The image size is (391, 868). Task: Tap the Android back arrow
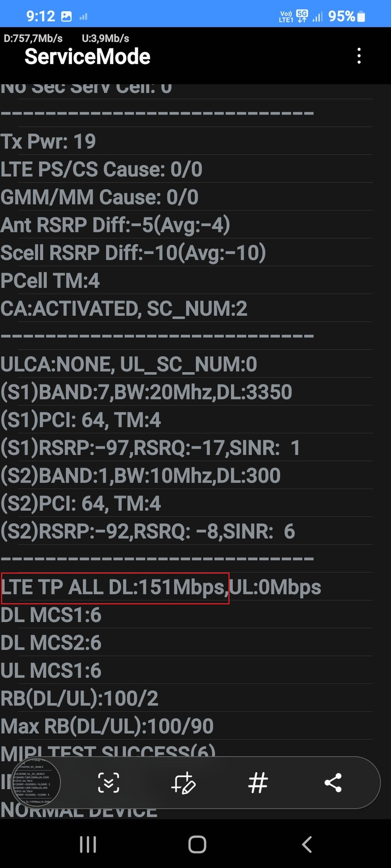307,845
